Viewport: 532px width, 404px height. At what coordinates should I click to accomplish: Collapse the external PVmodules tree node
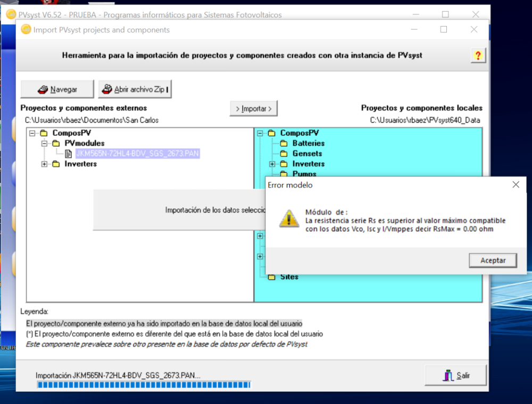coord(45,144)
